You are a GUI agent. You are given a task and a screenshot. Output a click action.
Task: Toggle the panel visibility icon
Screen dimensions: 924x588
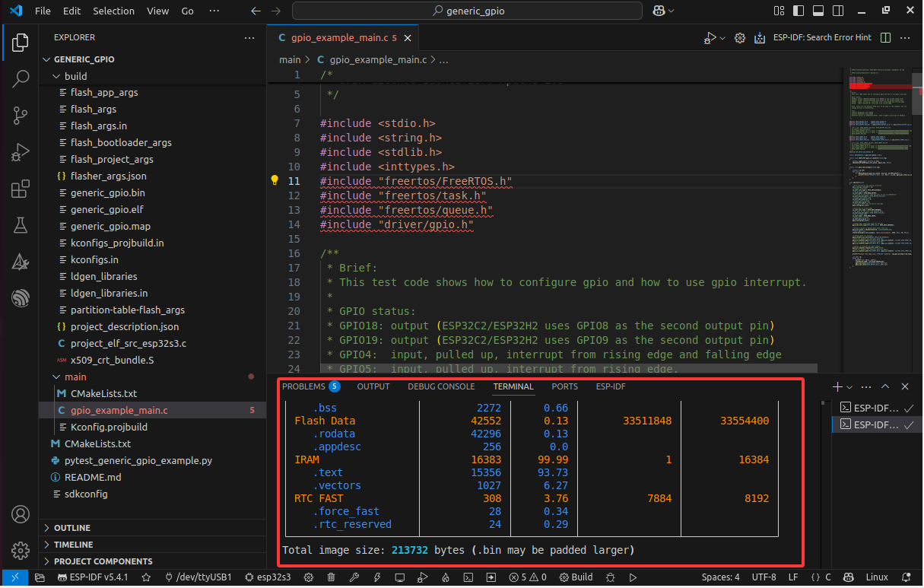pyautogui.click(x=818, y=10)
